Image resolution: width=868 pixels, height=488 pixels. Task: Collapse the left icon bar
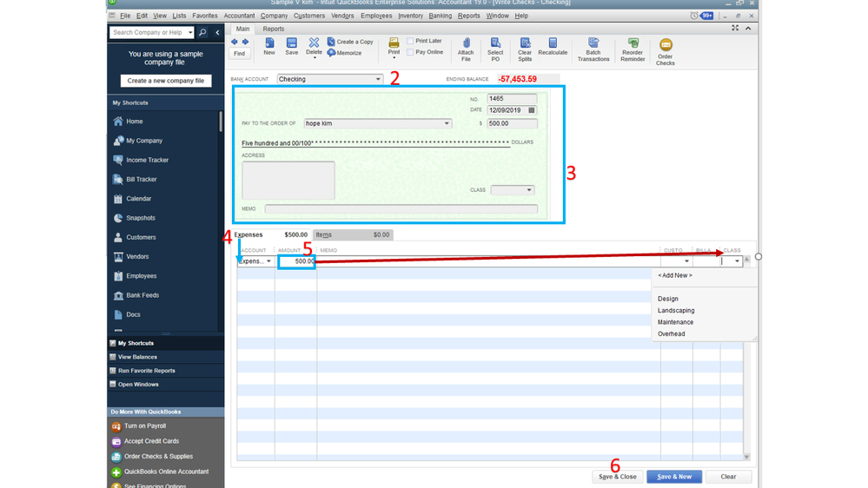(x=217, y=33)
